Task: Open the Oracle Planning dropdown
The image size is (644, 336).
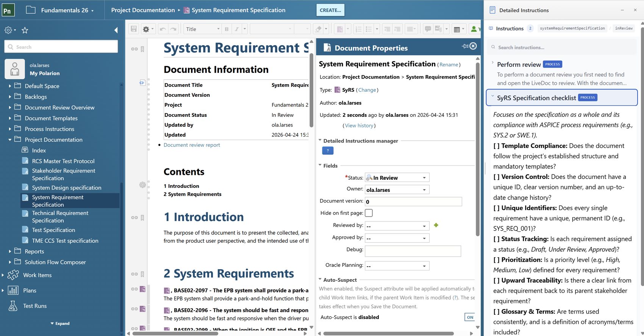Action: pyautogui.click(x=397, y=266)
